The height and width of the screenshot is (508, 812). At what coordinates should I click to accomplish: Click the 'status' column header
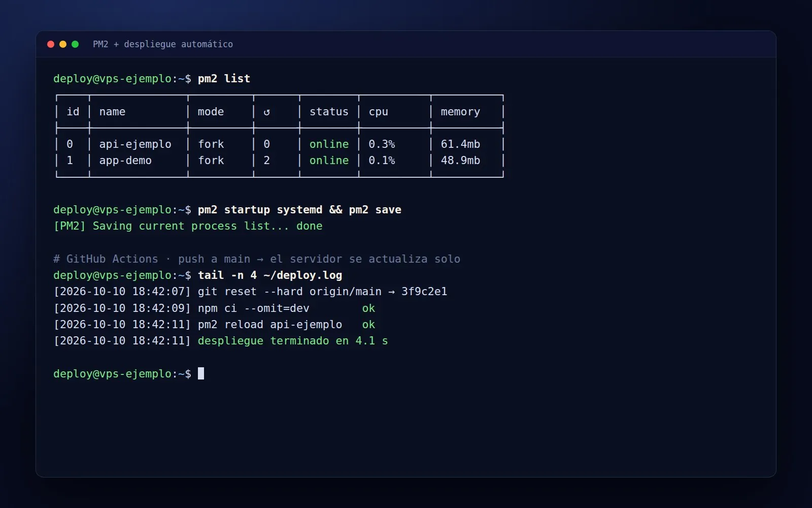[329, 112]
